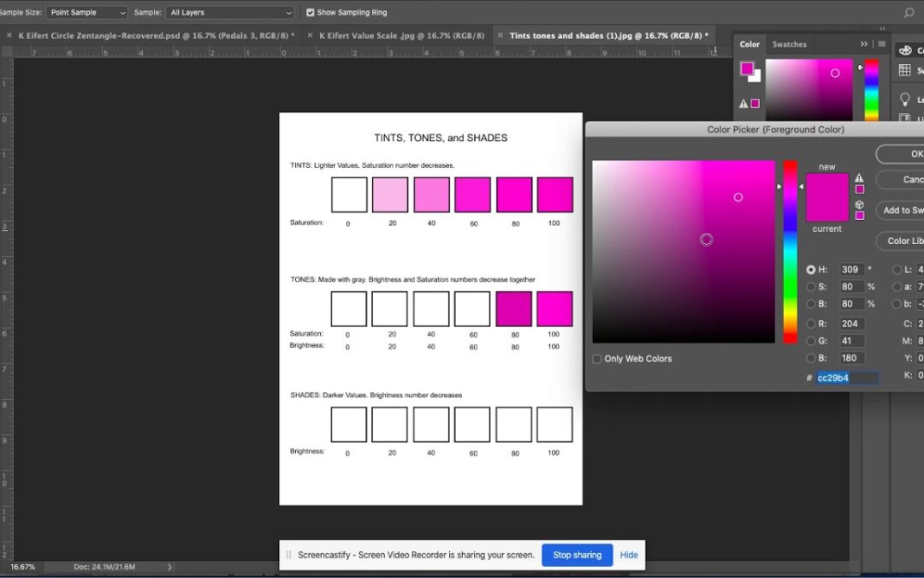The image size is (924, 578).
Task: Click the gamut warning triangle in Color panel
Action: pyautogui.click(x=743, y=104)
